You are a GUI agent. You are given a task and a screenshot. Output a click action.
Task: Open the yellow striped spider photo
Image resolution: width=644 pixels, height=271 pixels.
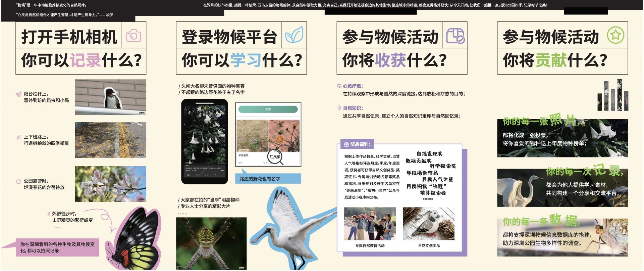pyautogui.click(x=211, y=243)
